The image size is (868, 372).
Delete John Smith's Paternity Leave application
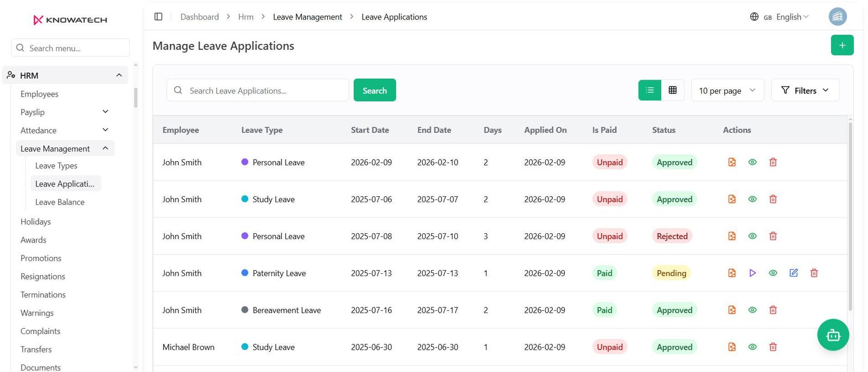point(814,273)
